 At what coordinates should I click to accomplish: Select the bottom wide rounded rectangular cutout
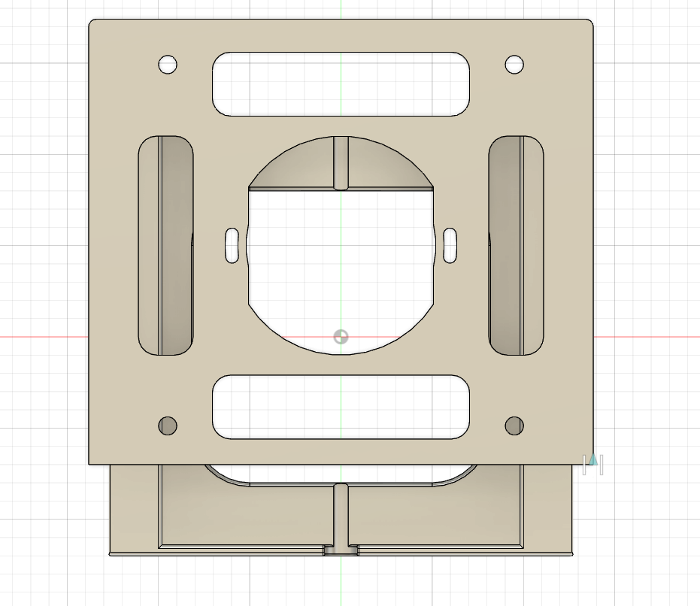[x=341, y=407]
